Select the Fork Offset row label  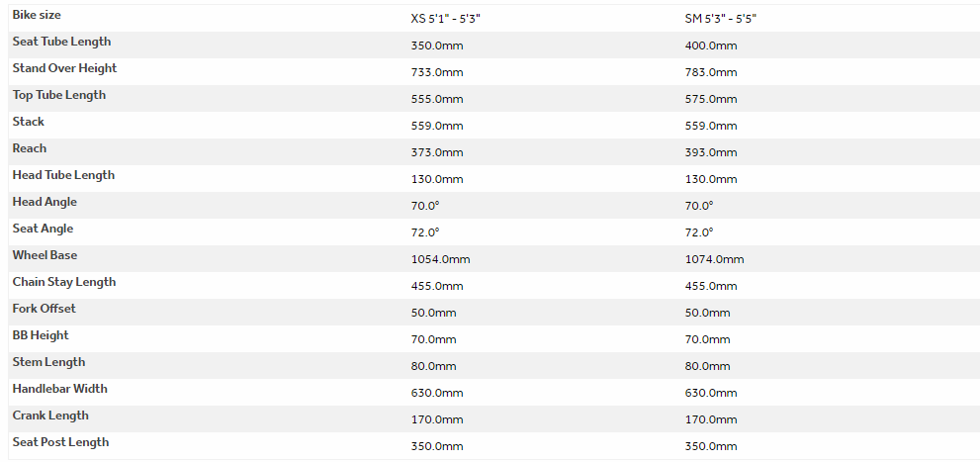(44, 309)
